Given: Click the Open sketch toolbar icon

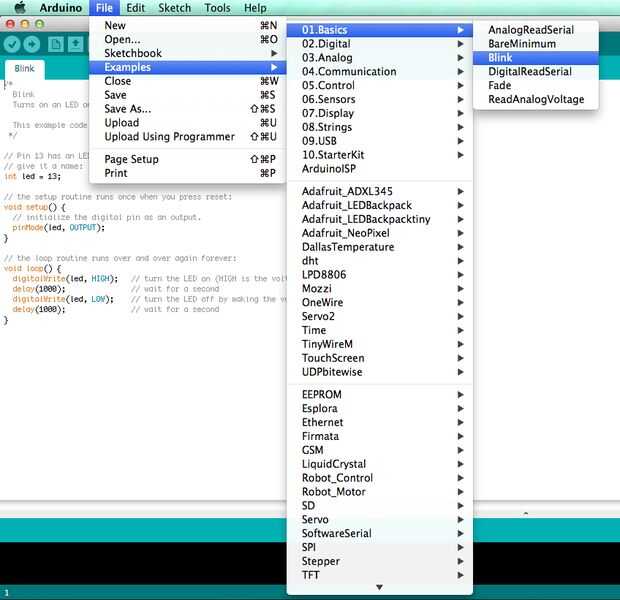Looking at the screenshot, I should 76,44.
